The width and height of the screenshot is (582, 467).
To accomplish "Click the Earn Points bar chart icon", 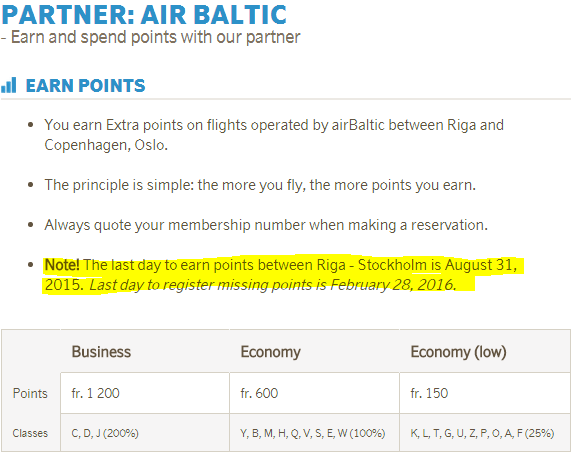I will (9, 85).
